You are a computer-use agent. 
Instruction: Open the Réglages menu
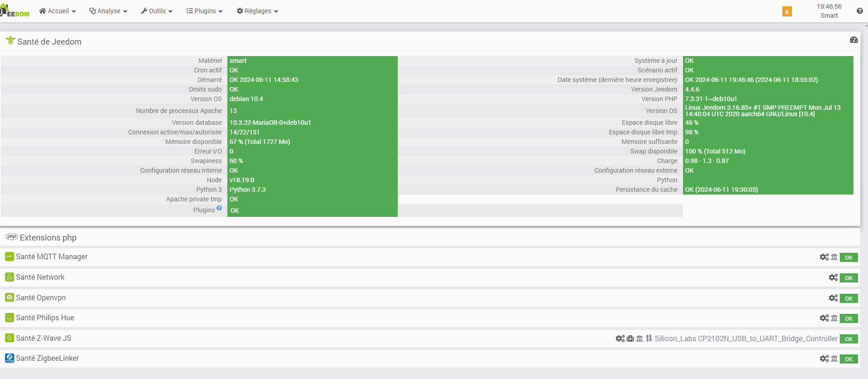point(257,11)
